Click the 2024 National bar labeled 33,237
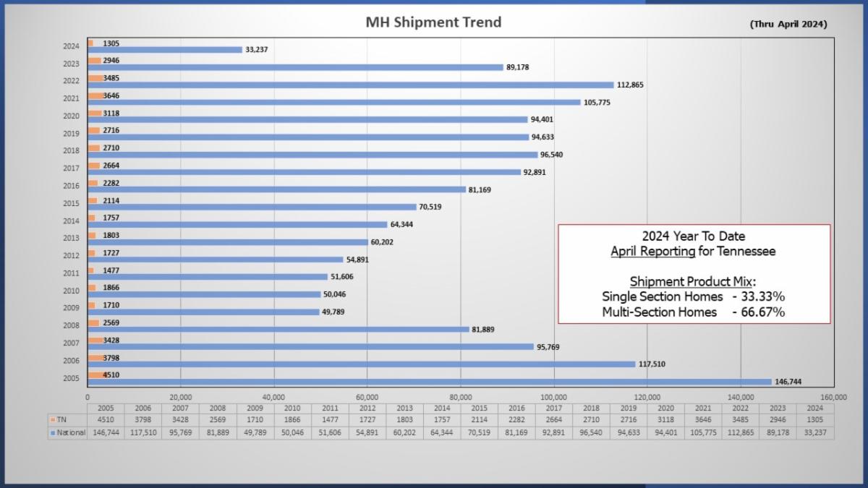Viewport: 868px width, 488px height. pos(165,50)
